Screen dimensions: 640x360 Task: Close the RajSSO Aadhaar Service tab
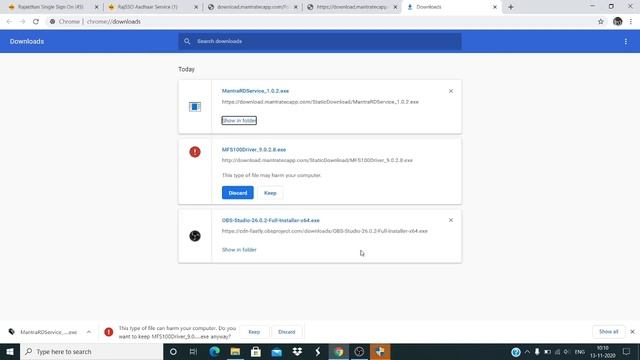tap(196, 7)
